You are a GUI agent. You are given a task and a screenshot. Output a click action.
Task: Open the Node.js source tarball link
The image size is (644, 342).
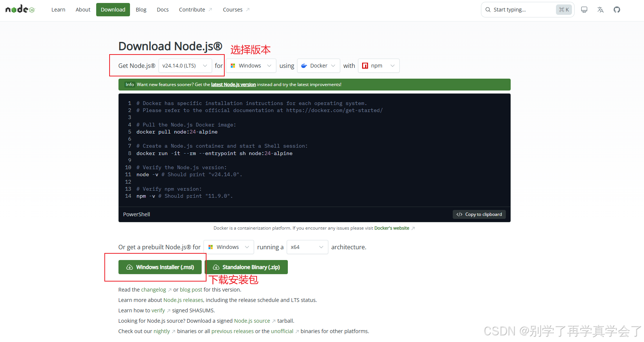tap(252, 321)
